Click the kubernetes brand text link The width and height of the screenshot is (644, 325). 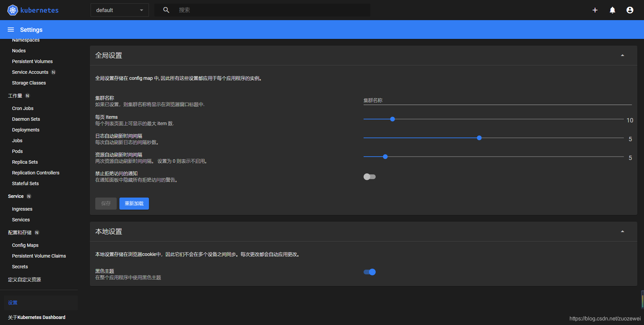[x=39, y=10]
